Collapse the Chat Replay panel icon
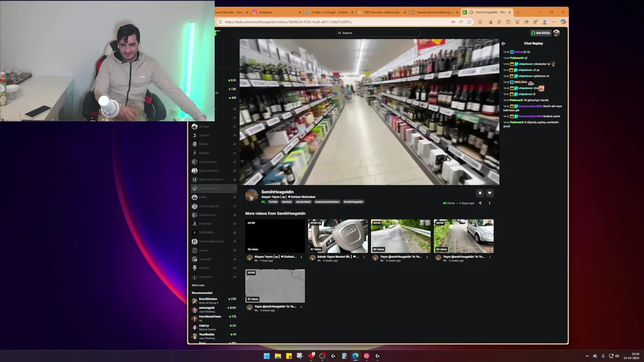The image size is (644, 362). coord(503,43)
